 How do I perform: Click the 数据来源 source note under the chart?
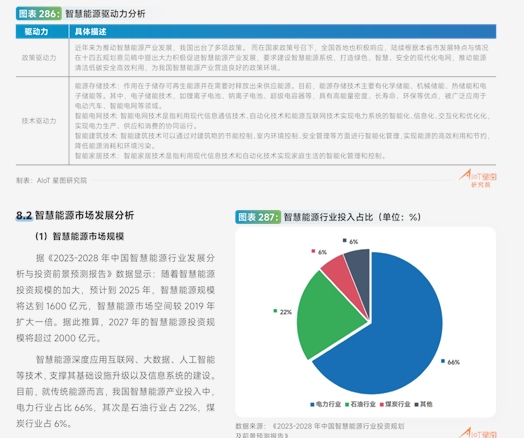tap(320, 431)
